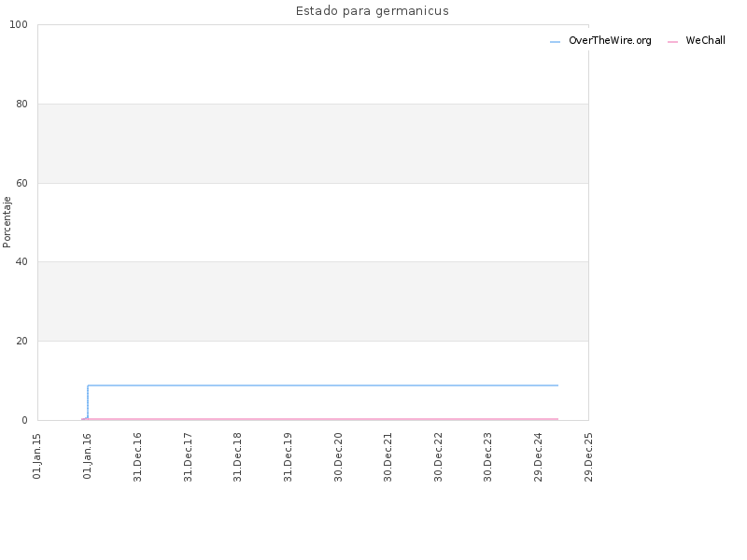Click the OverTheWire.org blue legend swatch
Screen dimensions: 747x560
point(555,42)
